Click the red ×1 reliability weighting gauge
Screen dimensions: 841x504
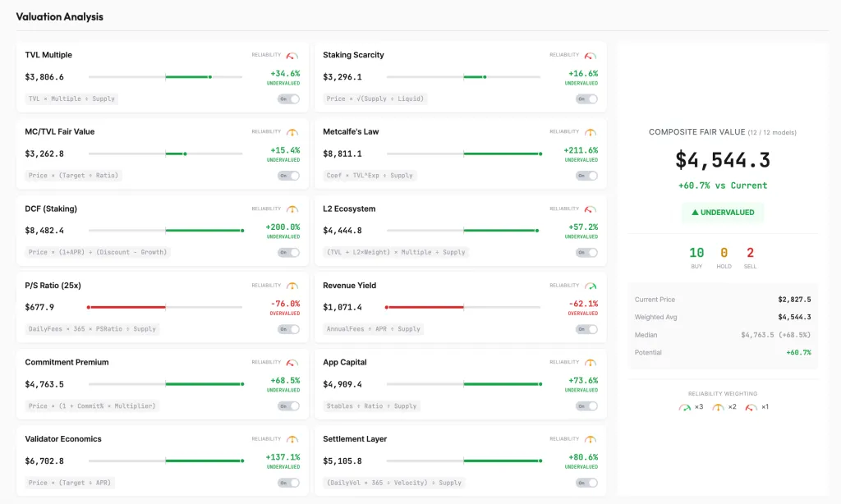(x=751, y=407)
